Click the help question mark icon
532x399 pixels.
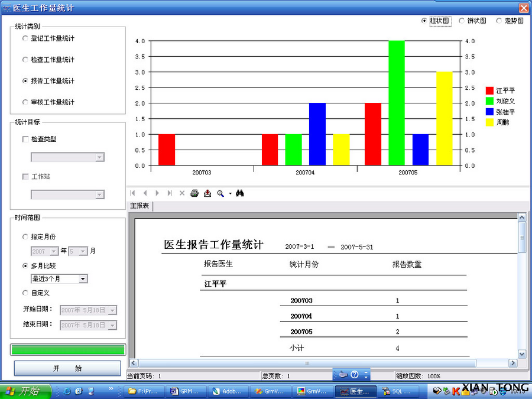355,374
